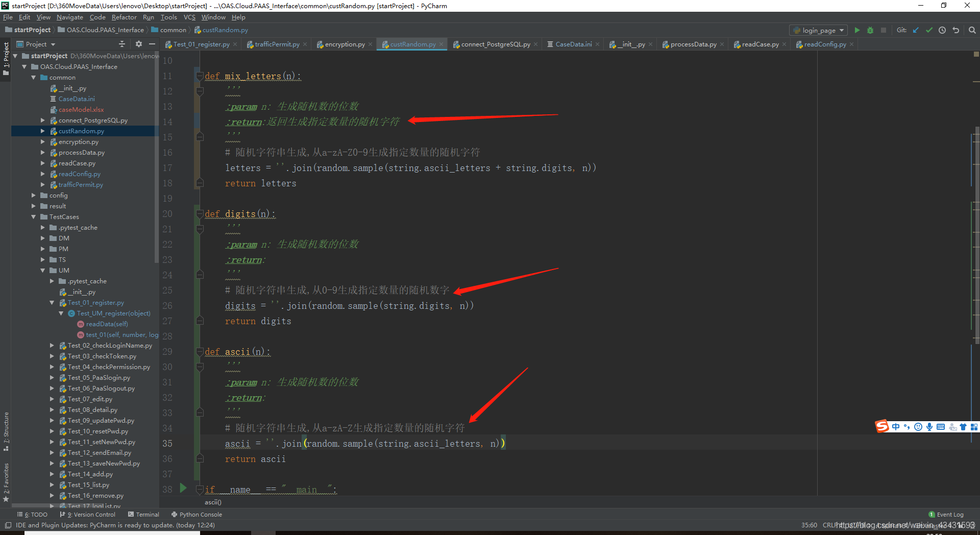Click the cursor position 35:60 in status bar

coord(809,525)
